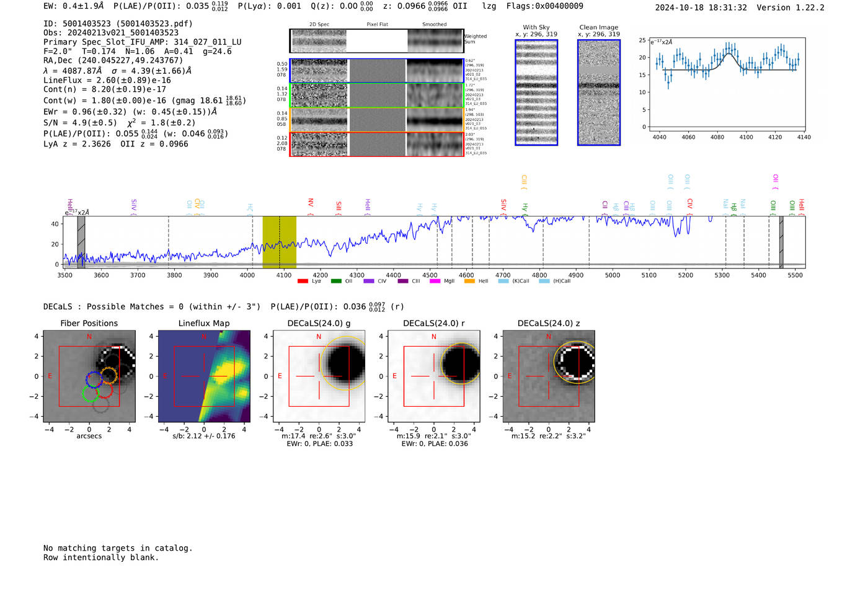Click the blue fiber circle in Fiber Positions
The height and width of the screenshot is (591, 868).
(94, 380)
